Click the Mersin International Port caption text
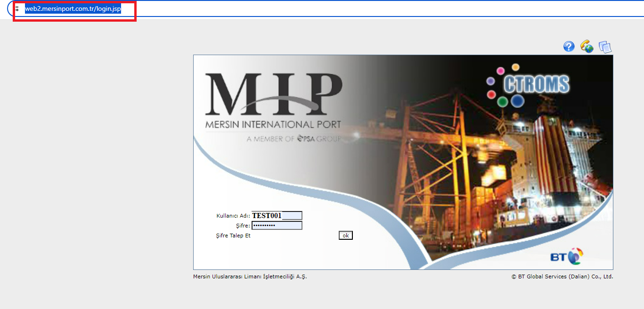Viewport: 644px width, 309px height. pyautogui.click(x=273, y=125)
